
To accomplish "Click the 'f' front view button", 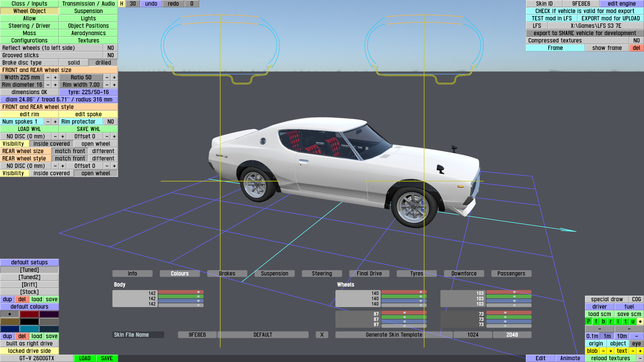I will click(x=596, y=321).
